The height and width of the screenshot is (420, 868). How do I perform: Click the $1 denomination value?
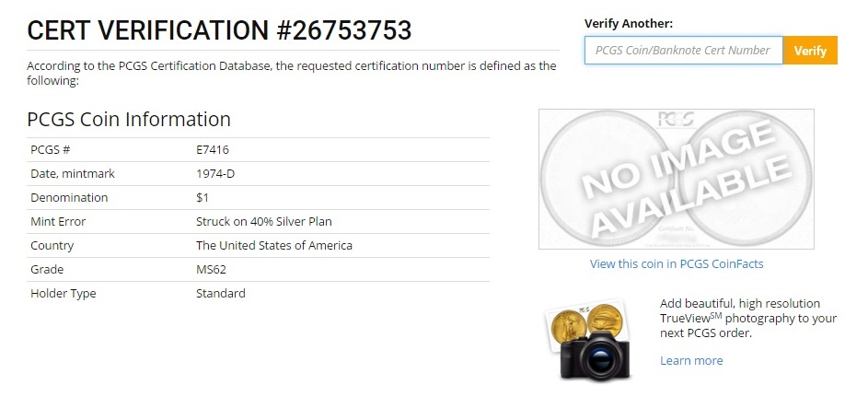click(203, 198)
